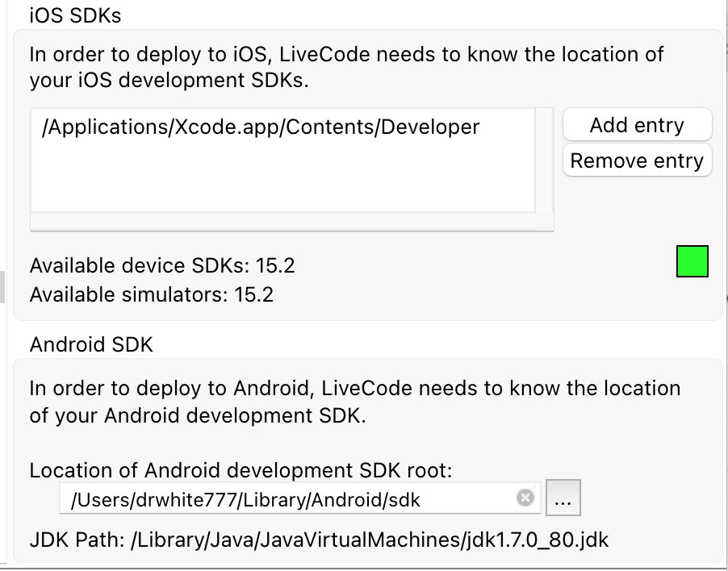This screenshot has height=571, width=728.
Task: Click the Remove entry button
Action: pos(636,160)
